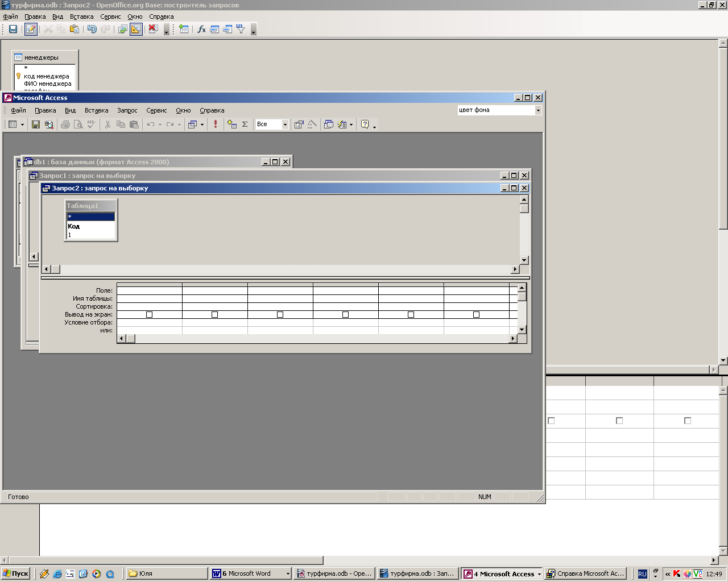728x582 pixels.
Task: Open 'Запрос' menu in Microsoft Access
Action: click(127, 110)
